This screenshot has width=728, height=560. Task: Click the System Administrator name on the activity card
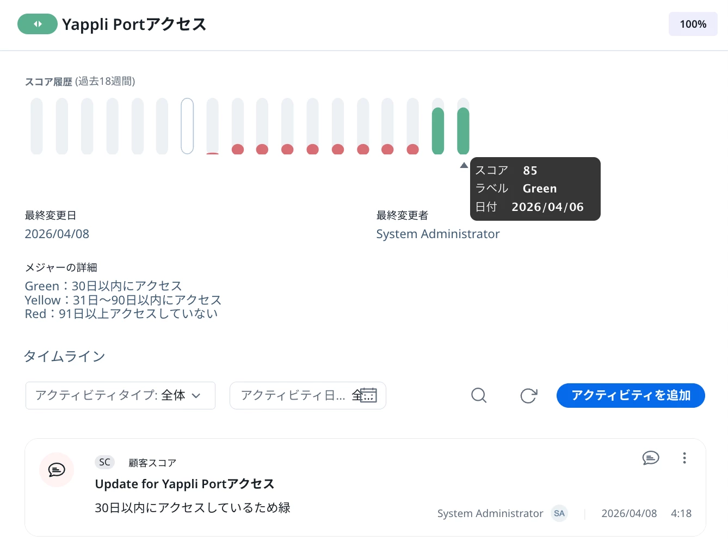pyautogui.click(x=490, y=513)
